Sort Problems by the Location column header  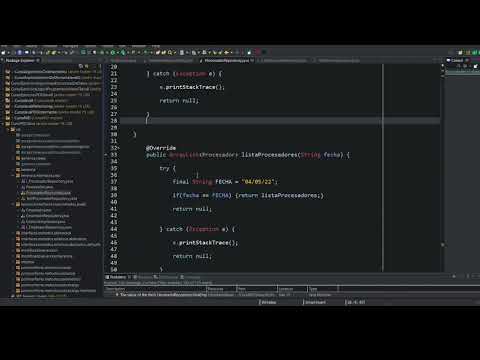(x=292, y=289)
